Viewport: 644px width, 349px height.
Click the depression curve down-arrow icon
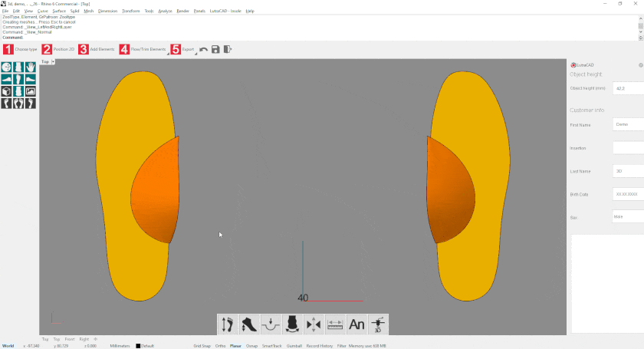pyautogui.click(x=271, y=324)
